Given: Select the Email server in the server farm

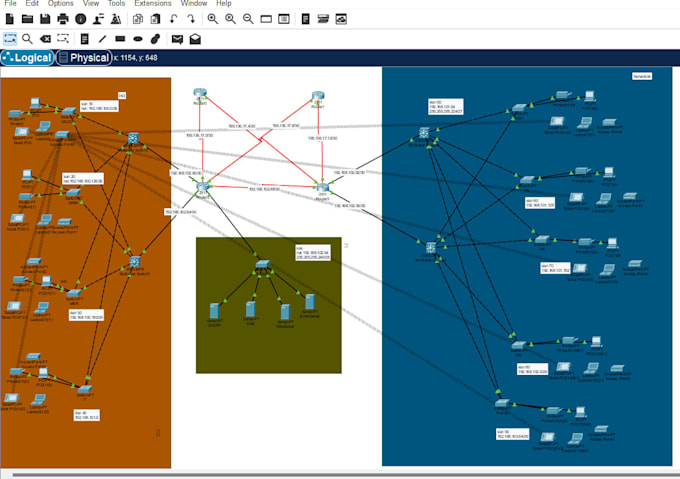Looking at the screenshot, I should [310, 302].
